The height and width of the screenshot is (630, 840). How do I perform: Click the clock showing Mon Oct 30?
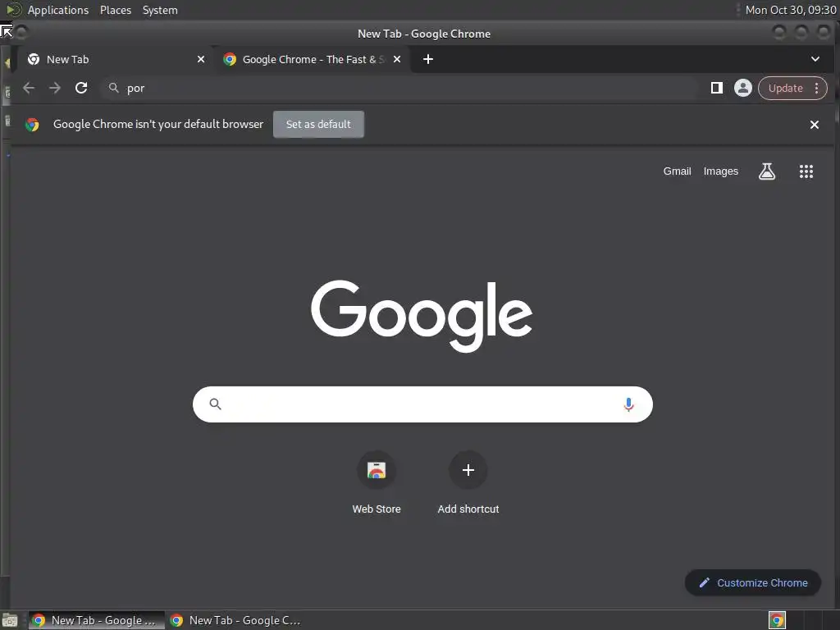[791, 10]
